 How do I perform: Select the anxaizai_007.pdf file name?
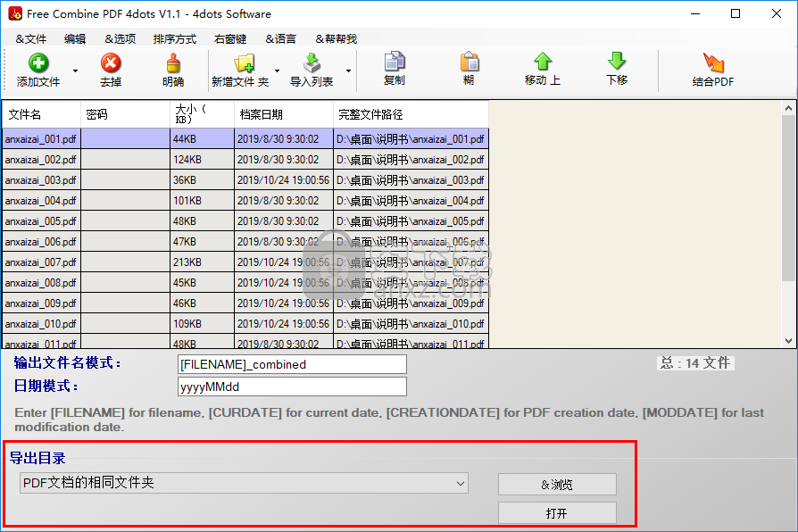tap(41, 262)
